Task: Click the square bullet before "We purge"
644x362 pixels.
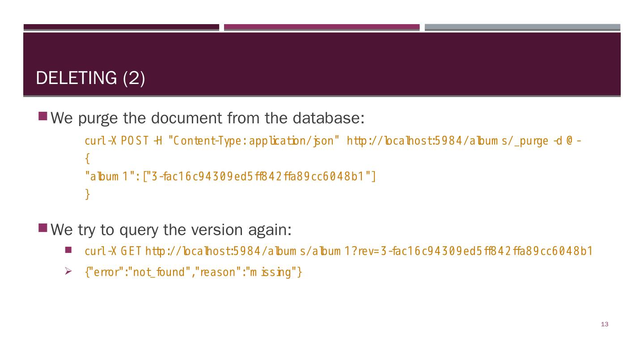Action: [43, 117]
